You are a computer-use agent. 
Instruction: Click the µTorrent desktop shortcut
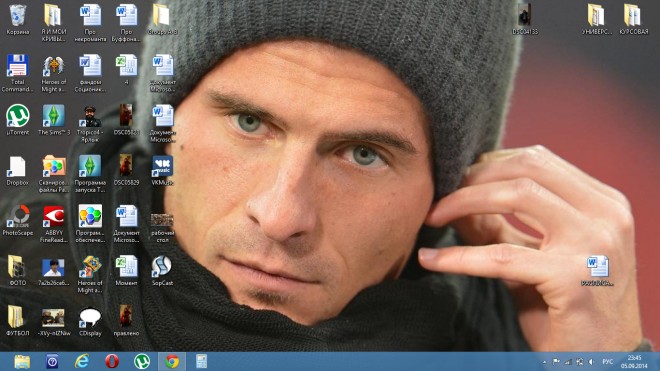tap(18, 120)
